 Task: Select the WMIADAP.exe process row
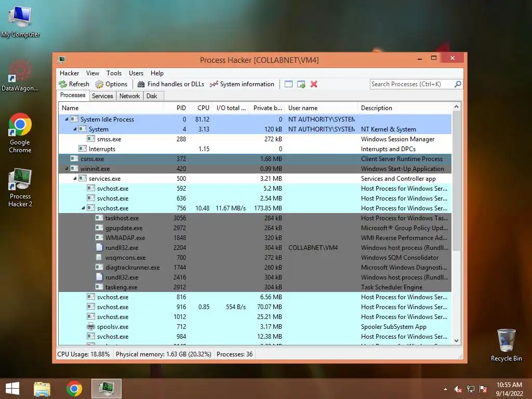tap(255, 238)
